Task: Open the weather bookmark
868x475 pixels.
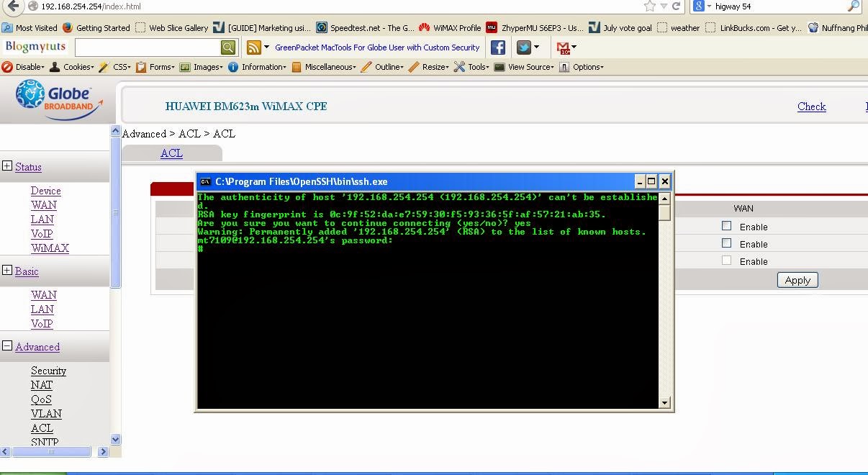Action: tap(678, 28)
